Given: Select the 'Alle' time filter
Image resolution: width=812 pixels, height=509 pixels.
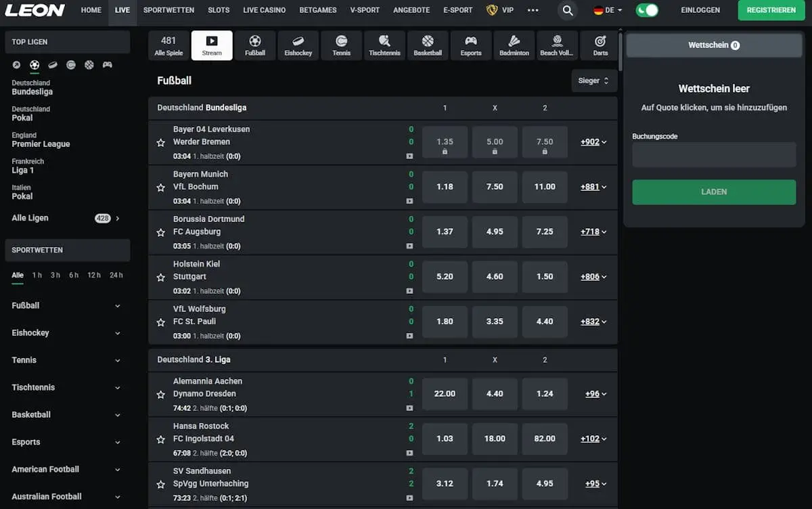Looking at the screenshot, I should coord(18,275).
